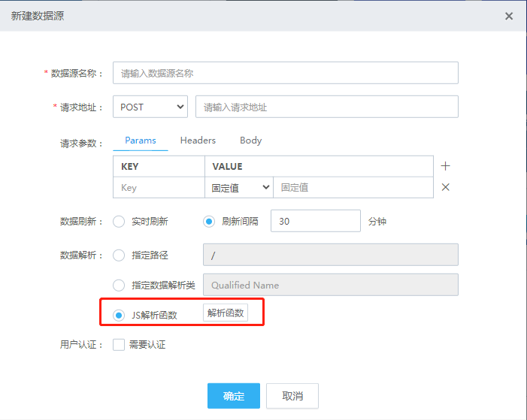Switch to the Headers tab
The width and height of the screenshot is (527, 420).
pos(198,140)
